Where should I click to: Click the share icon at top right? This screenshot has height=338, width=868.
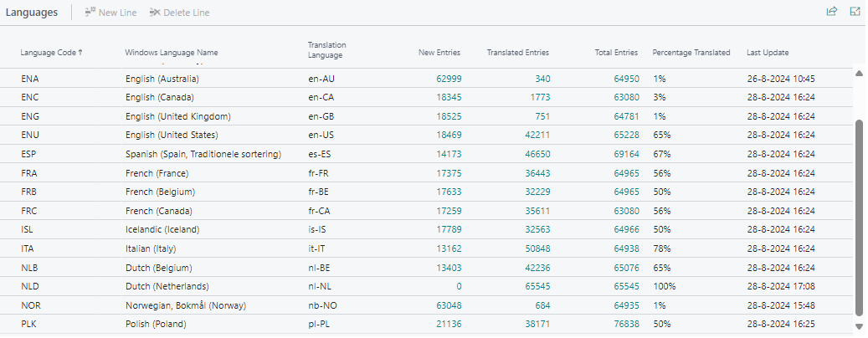point(831,12)
